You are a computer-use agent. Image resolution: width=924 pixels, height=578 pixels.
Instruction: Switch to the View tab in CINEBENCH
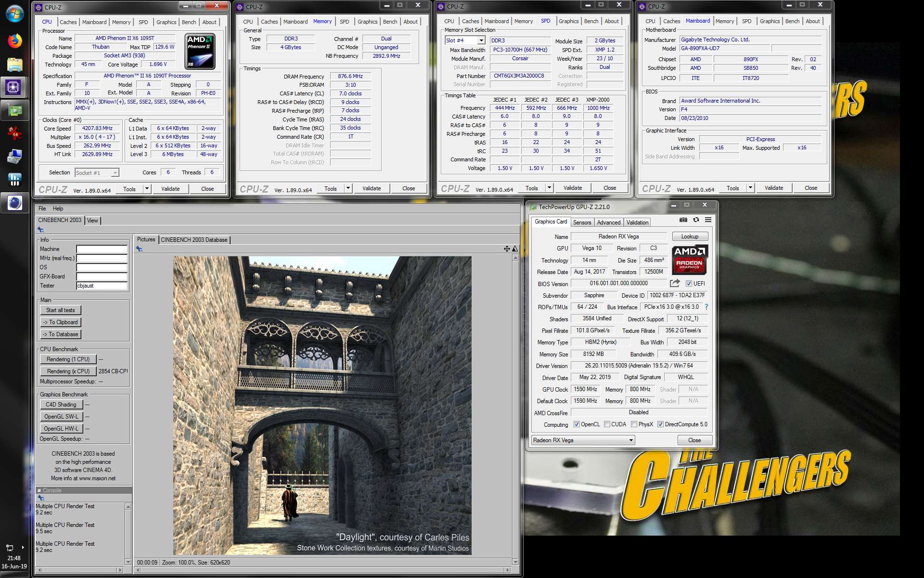click(x=92, y=221)
